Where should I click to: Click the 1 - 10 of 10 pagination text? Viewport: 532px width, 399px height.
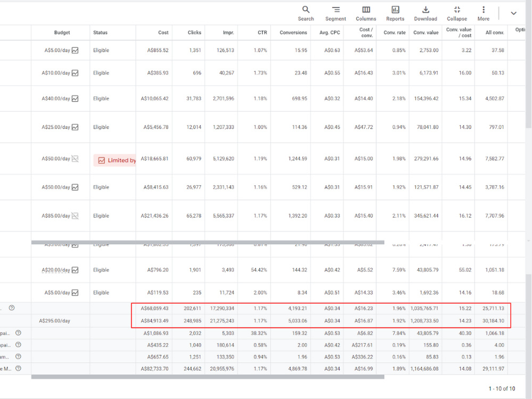[502, 388]
